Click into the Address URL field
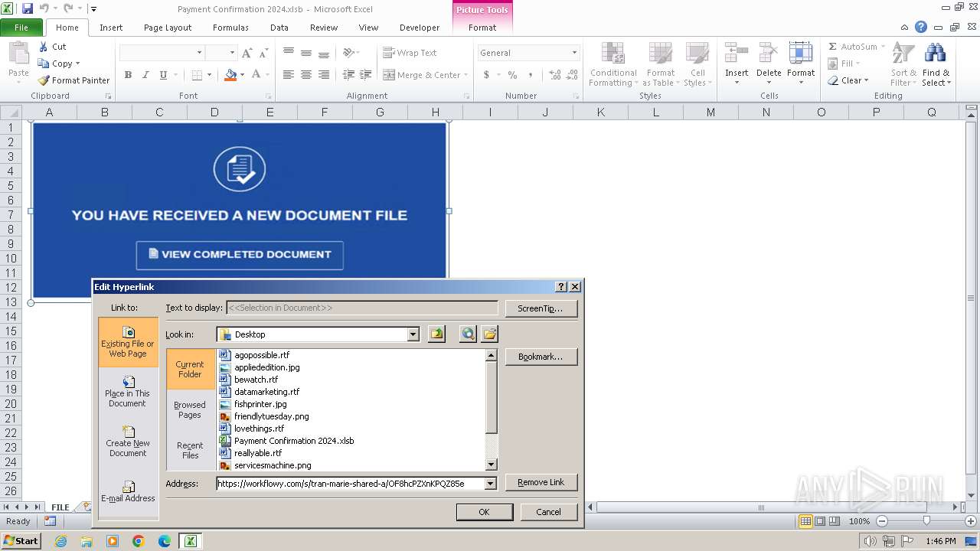 coord(351,484)
